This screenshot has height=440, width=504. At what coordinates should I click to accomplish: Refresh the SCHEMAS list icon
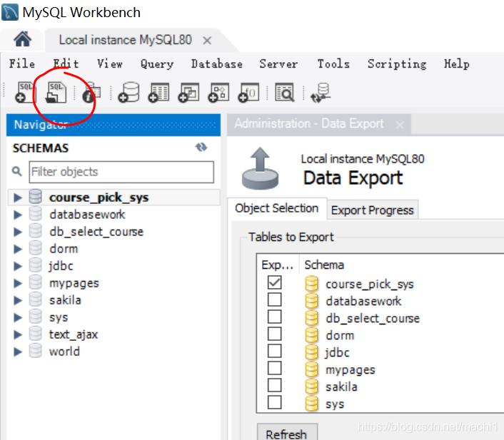tap(201, 148)
